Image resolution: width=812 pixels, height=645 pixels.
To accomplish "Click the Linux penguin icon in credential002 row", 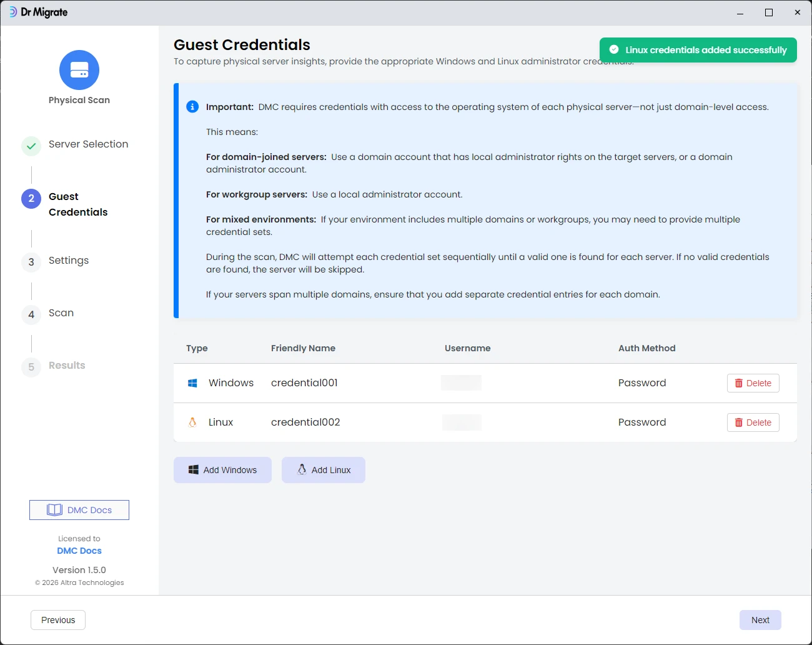I will pos(192,422).
